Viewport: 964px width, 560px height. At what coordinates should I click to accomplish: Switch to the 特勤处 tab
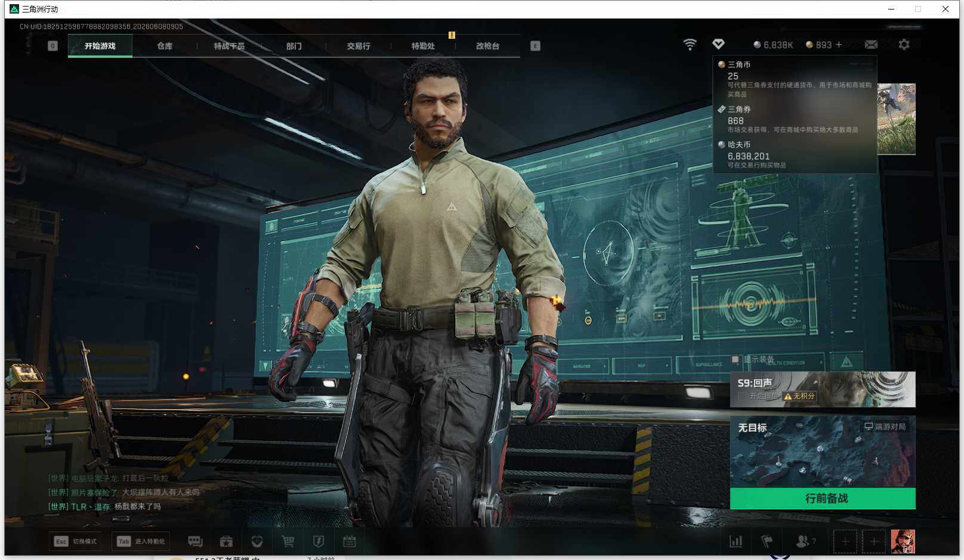(x=423, y=46)
